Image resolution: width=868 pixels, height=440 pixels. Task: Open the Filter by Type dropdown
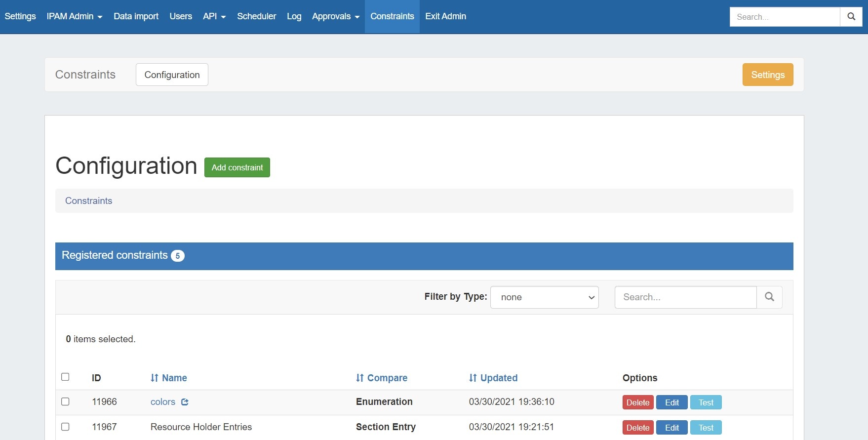(544, 297)
